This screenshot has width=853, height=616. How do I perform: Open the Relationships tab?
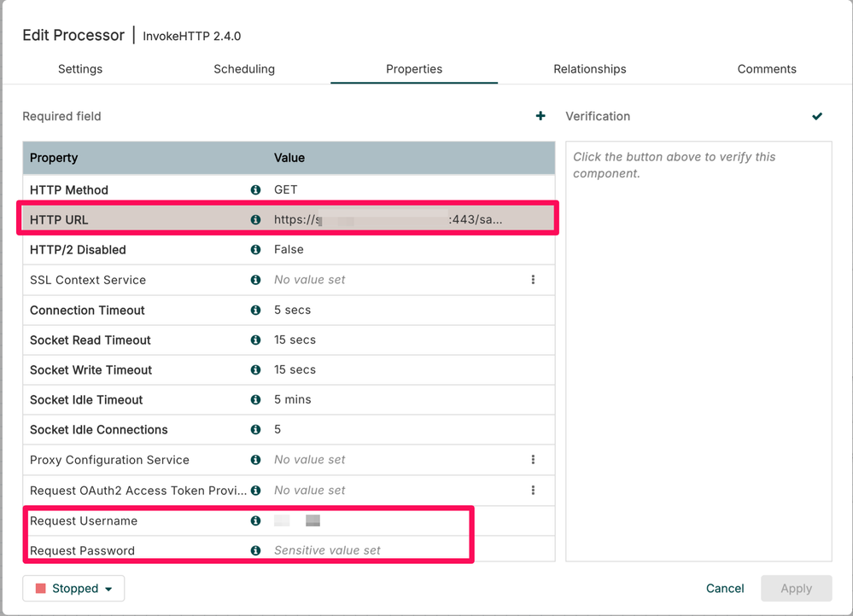589,69
